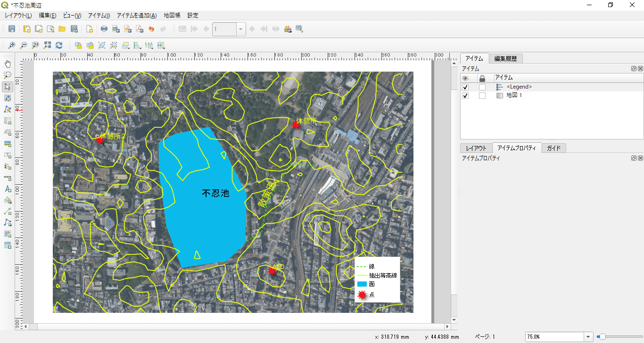Viewport: 644px width, 343px height.
Task: Lock selected items
Action: pyautogui.click(x=78, y=46)
